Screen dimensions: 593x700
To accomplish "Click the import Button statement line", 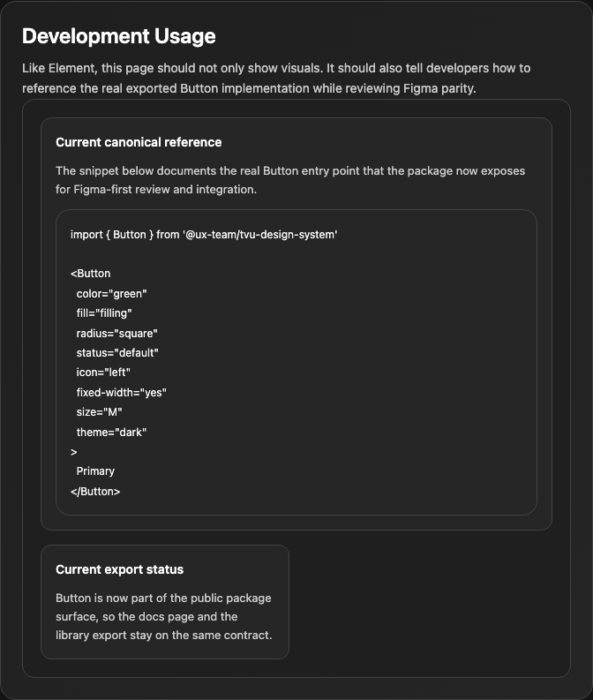I will coord(204,235).
